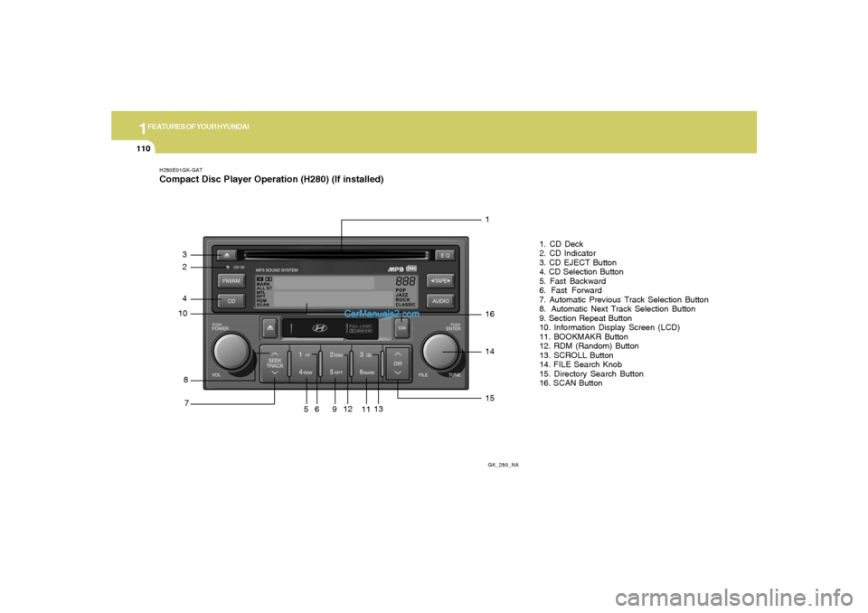Click the '14. FILE Search Knob' entry
Screen dimensions: 868x613
pos(580,364)
